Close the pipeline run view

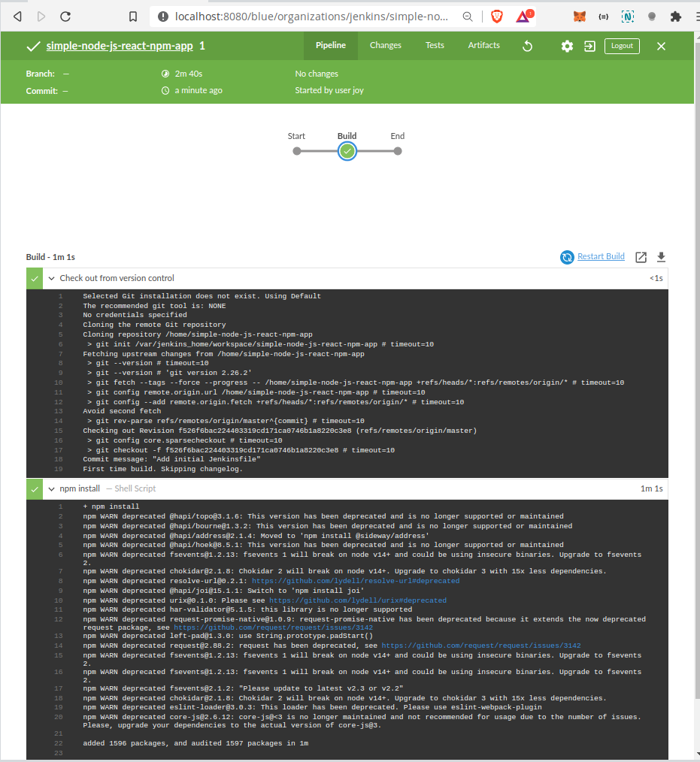click(x=661, y=46)
